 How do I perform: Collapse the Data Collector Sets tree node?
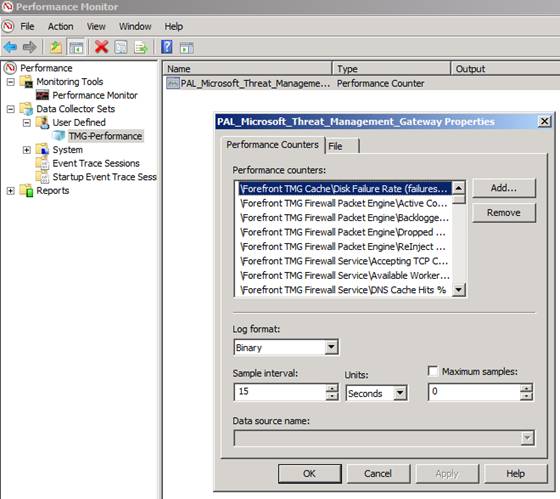coord(11,109)
